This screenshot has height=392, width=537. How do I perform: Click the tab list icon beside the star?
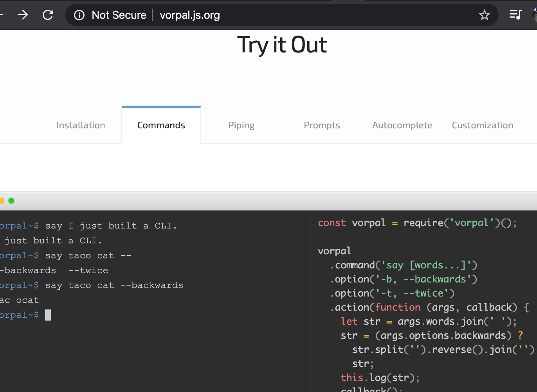coord(515,15)
